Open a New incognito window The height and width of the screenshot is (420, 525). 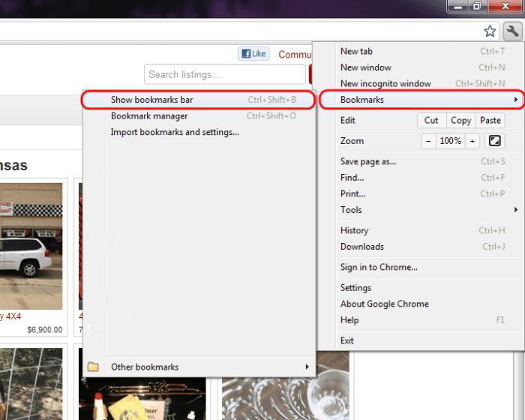pyautogui.click(x=385, y=84)
